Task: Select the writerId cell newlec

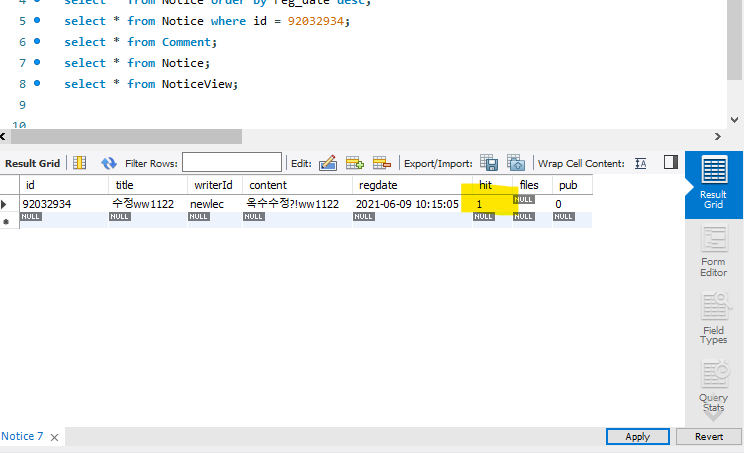Action: pyautogui.click(x=215, y=204)
